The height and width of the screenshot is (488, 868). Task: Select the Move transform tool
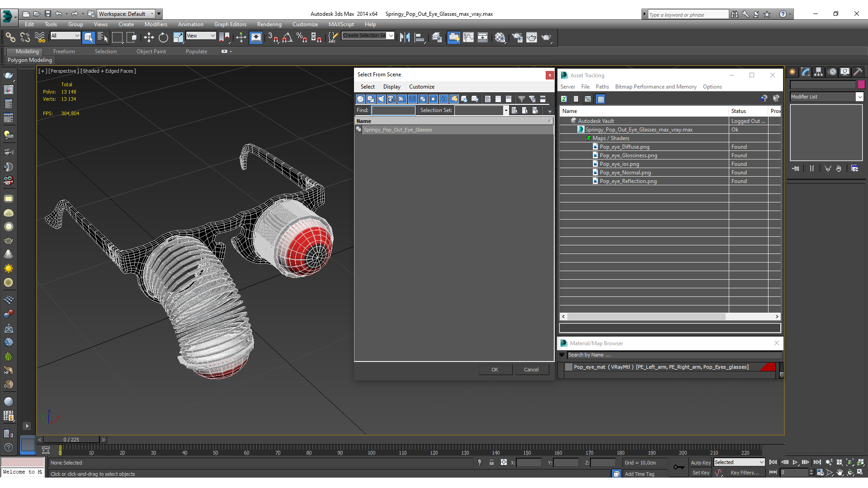pyautogui.click(x=149, y=38)
